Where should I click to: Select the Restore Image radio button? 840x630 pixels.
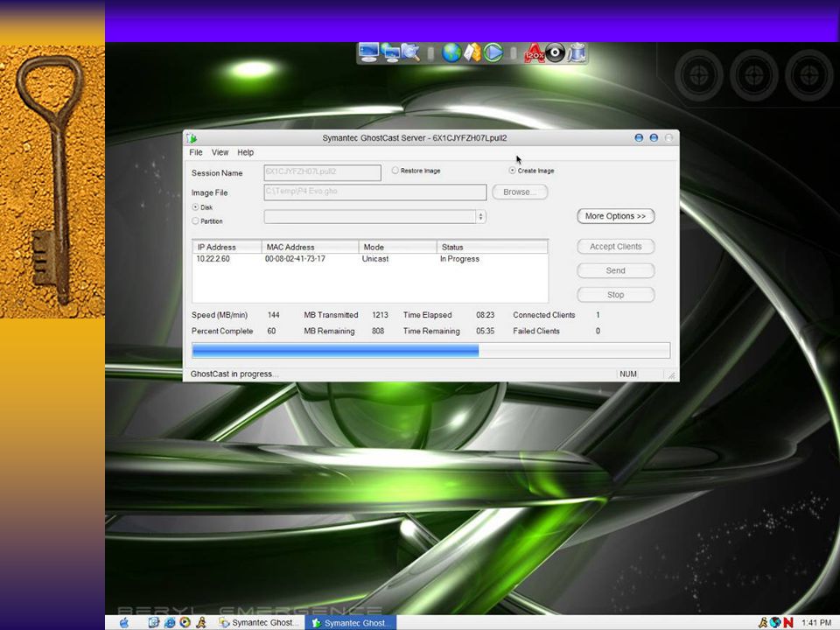395,171
